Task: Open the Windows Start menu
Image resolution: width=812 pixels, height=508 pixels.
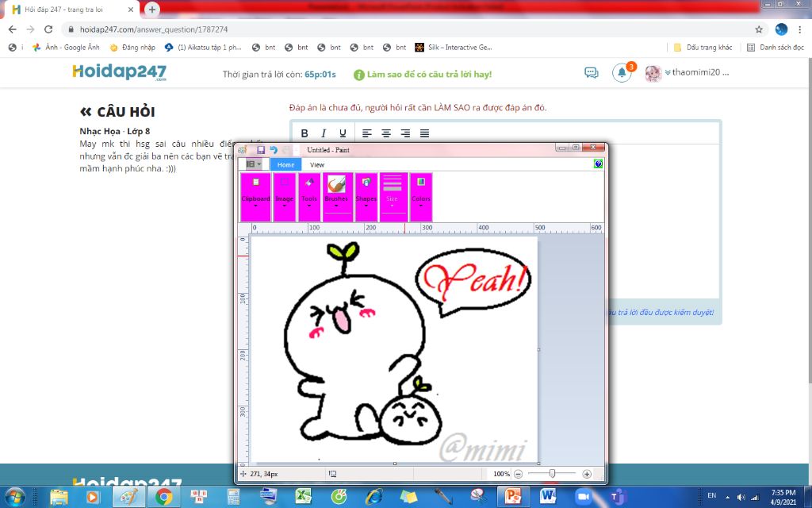Action: tap(15, 496)
